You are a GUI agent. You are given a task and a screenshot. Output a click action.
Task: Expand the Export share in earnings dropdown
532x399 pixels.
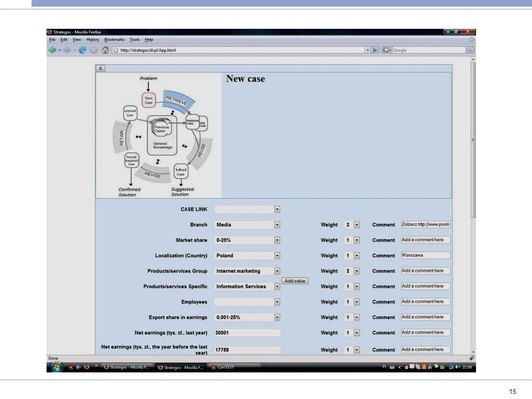pyautogui.click(x=277, y=317)
